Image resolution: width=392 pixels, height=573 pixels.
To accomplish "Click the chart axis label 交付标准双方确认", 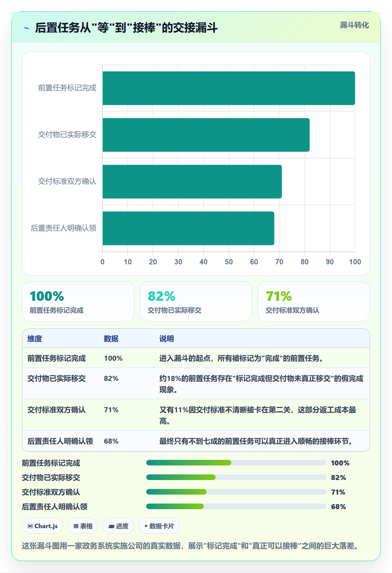I will pos(67,181).
